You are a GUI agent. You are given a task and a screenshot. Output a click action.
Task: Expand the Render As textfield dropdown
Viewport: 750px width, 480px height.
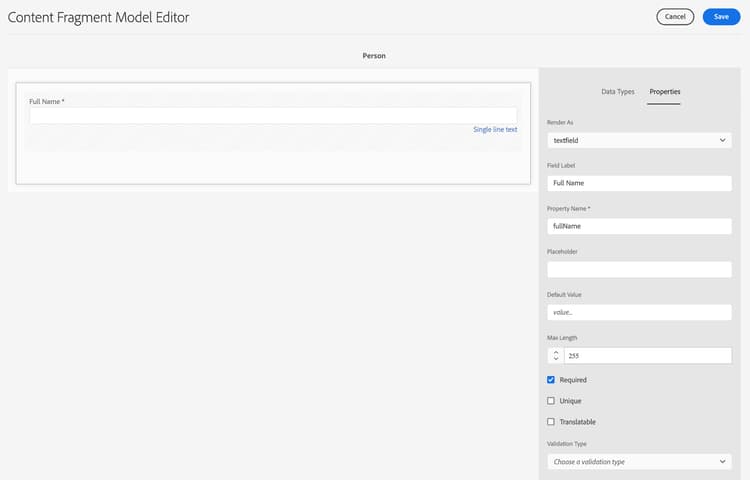click(x=640, y=140)
